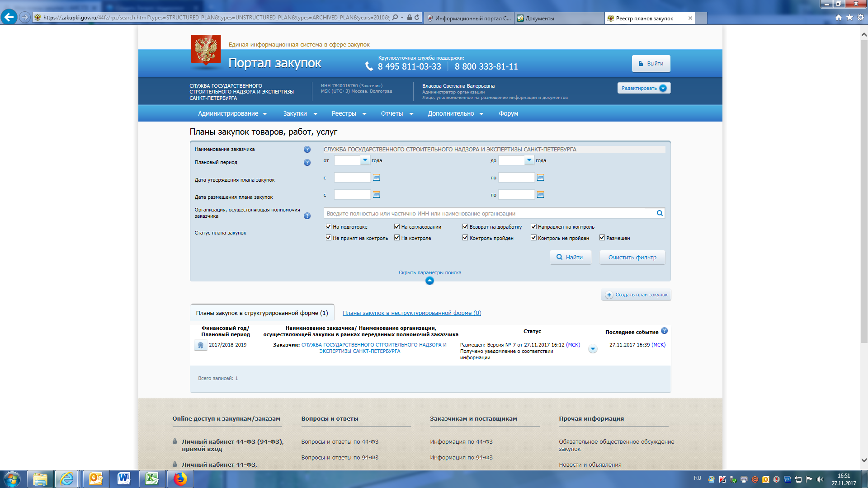Open Редактировать dropdown arrow button
This screenshot has width=868, height=488.
pyautogui.click(x=663, y=88)
